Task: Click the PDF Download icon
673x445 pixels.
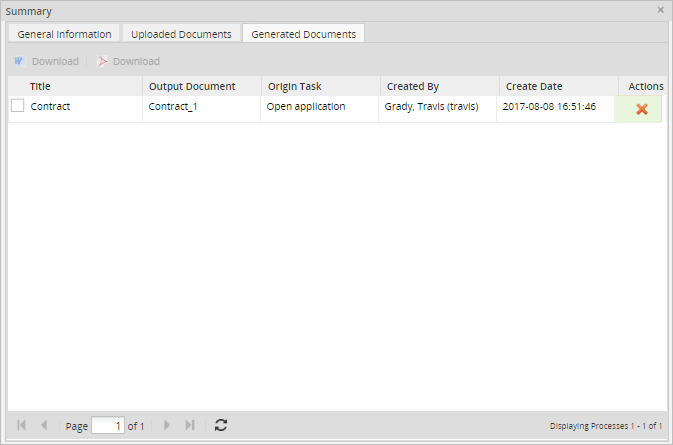Action: [102, 61]
